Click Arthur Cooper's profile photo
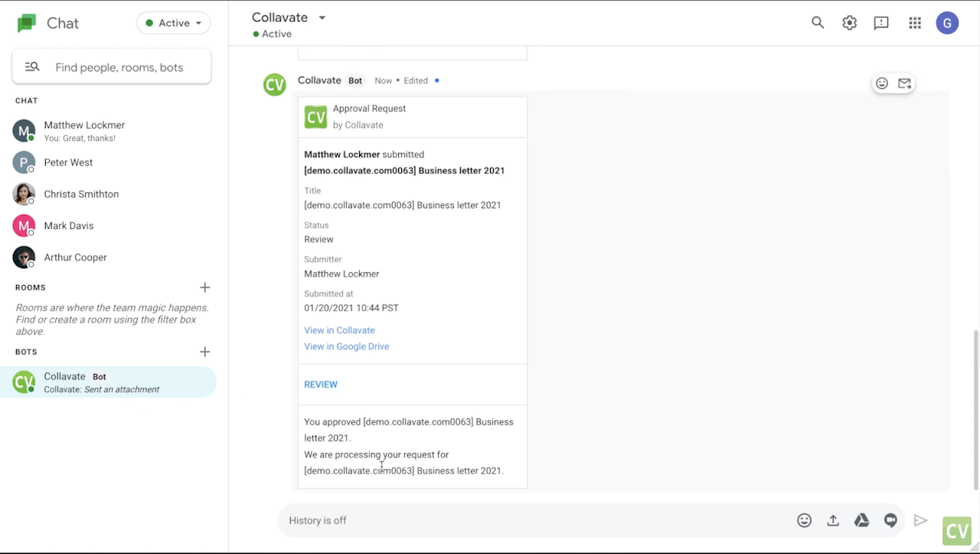980x554 pixels. click(x=24, y=257)
